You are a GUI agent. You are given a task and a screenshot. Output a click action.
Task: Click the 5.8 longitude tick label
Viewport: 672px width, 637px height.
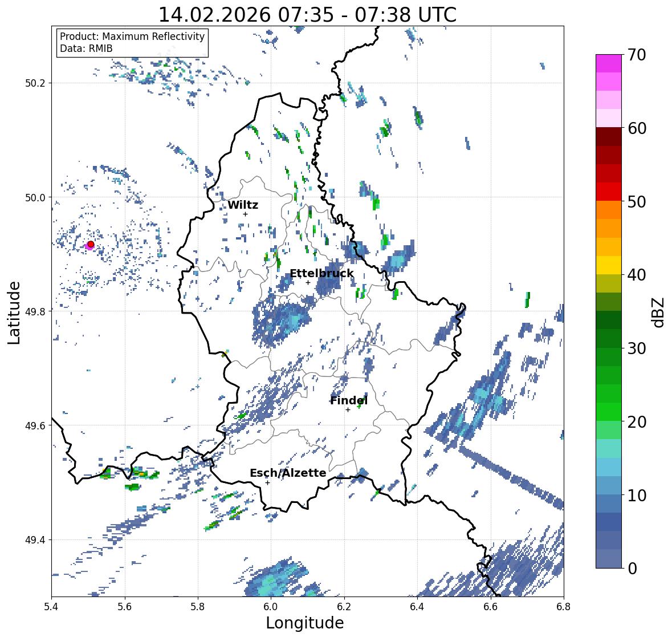point(198,607)
